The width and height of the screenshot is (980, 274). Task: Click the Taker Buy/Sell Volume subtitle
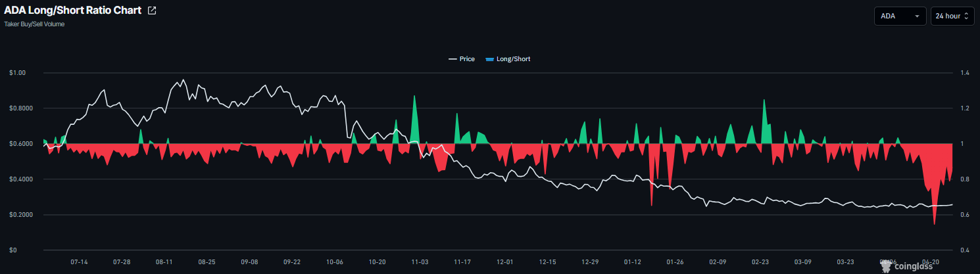pyautogui.click(x=34, y=24)
